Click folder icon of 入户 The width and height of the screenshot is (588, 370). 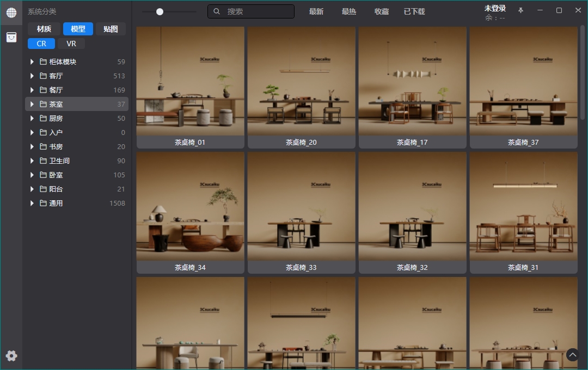pos(43,132)
